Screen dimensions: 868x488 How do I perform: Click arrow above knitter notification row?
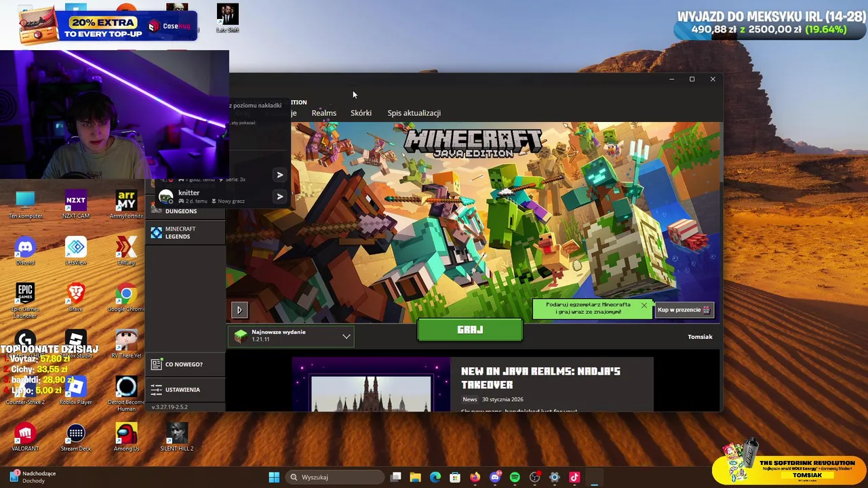(279, 175)
